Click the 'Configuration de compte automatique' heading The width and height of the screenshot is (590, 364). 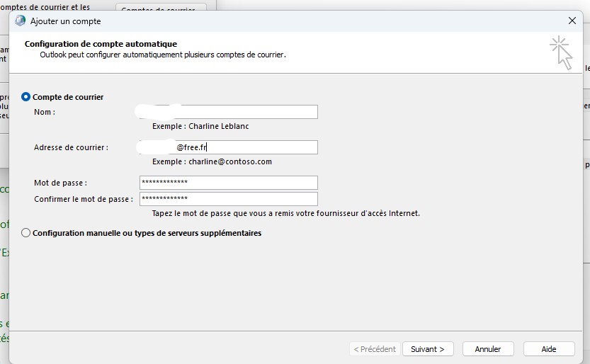click(x=101, y=44)
